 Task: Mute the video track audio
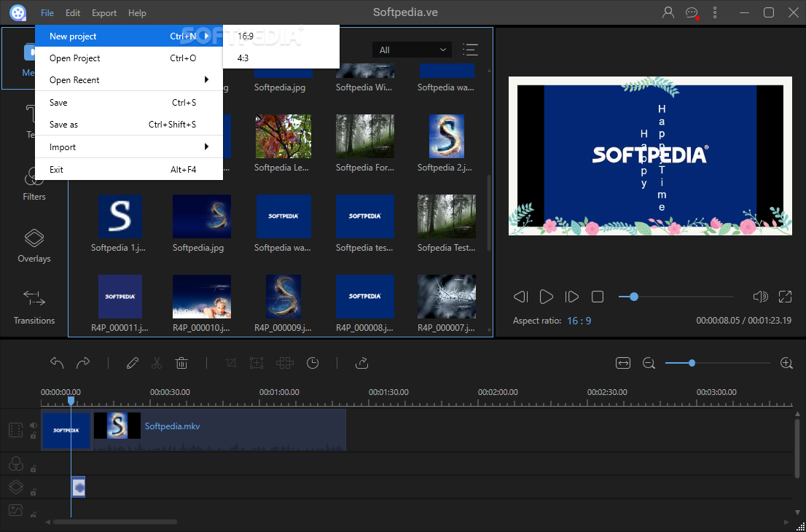[x=34, y=425]
